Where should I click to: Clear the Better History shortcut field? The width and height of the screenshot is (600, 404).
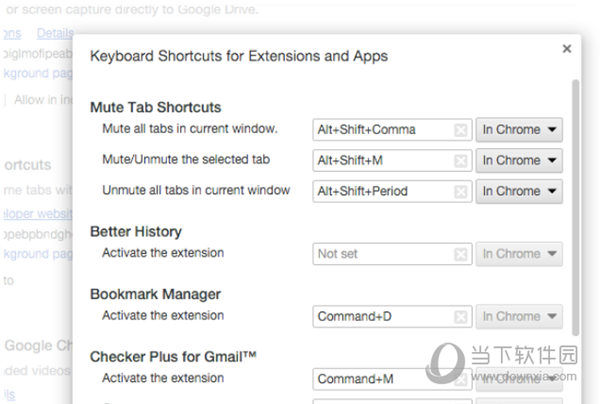(x=460, y=254)
